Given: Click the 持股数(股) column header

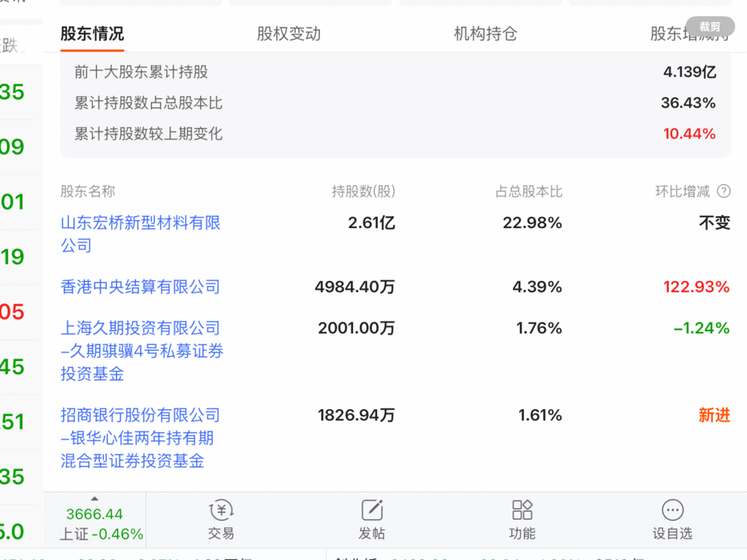Looking at the screenshot, I should pyautogui.click(x=363, y=192).
